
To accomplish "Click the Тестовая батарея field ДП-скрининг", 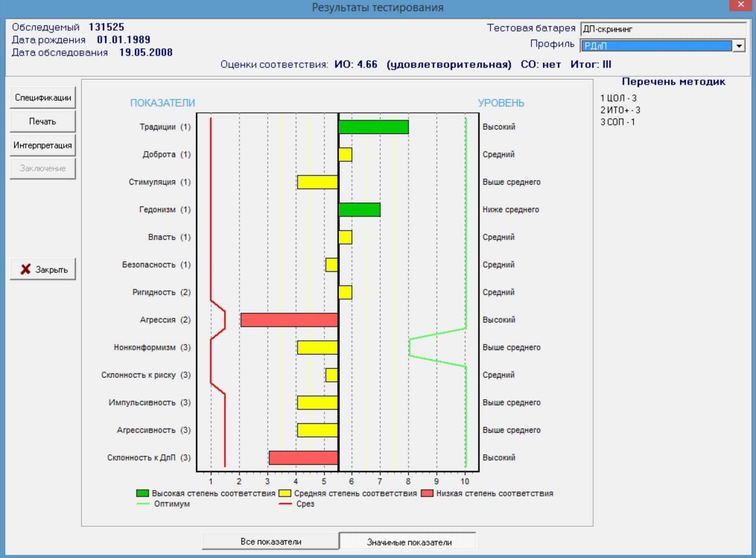I will pyautogui.click(x=663, y=29).
